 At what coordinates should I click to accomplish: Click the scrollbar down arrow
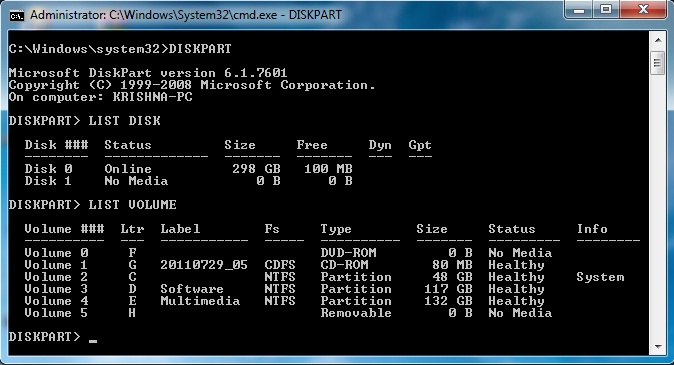point(658,347)
